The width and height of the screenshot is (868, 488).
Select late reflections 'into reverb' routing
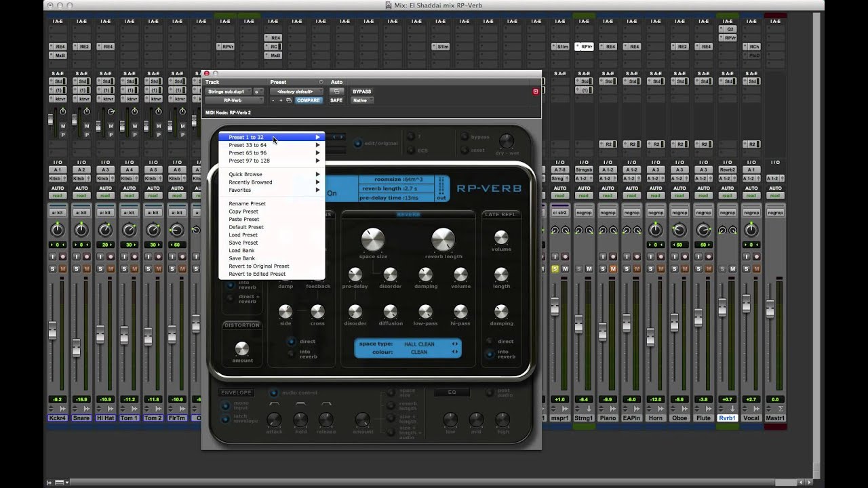click(x=488, y=354)
